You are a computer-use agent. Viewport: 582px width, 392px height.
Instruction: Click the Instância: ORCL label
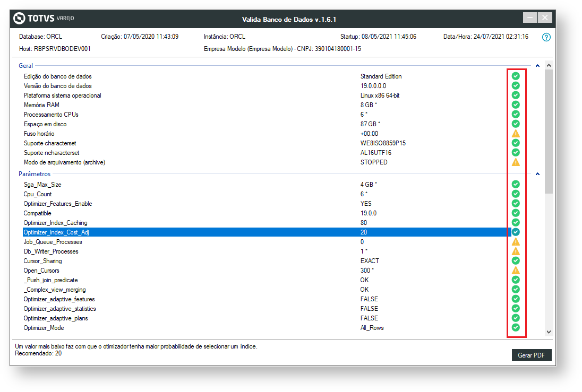pos(225,37)
